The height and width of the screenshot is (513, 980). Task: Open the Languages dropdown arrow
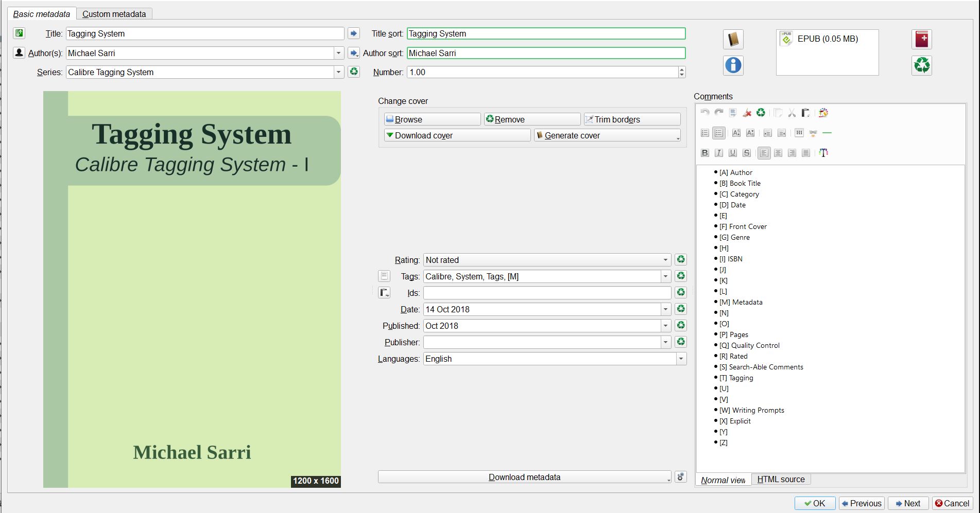(681, 359)
